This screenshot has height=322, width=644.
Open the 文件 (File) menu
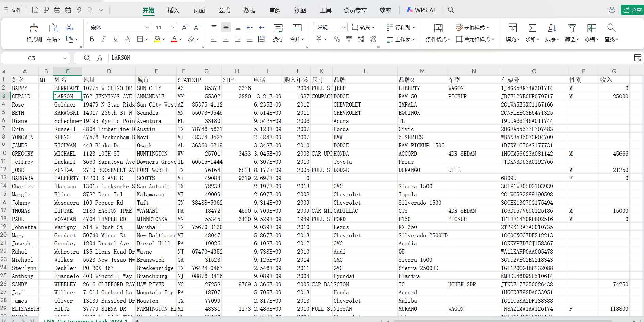click(x=13, y=10)
